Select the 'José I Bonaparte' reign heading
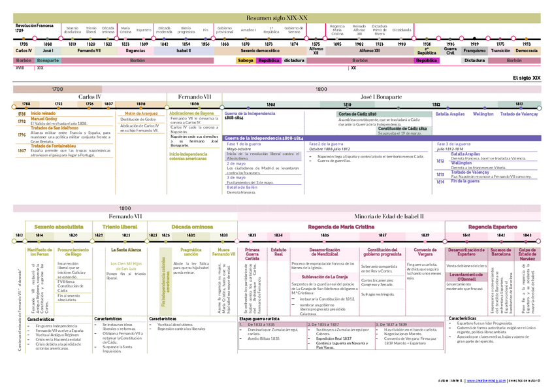The width and height of the screenshot is (554, 392). click(x=381, y=97)
